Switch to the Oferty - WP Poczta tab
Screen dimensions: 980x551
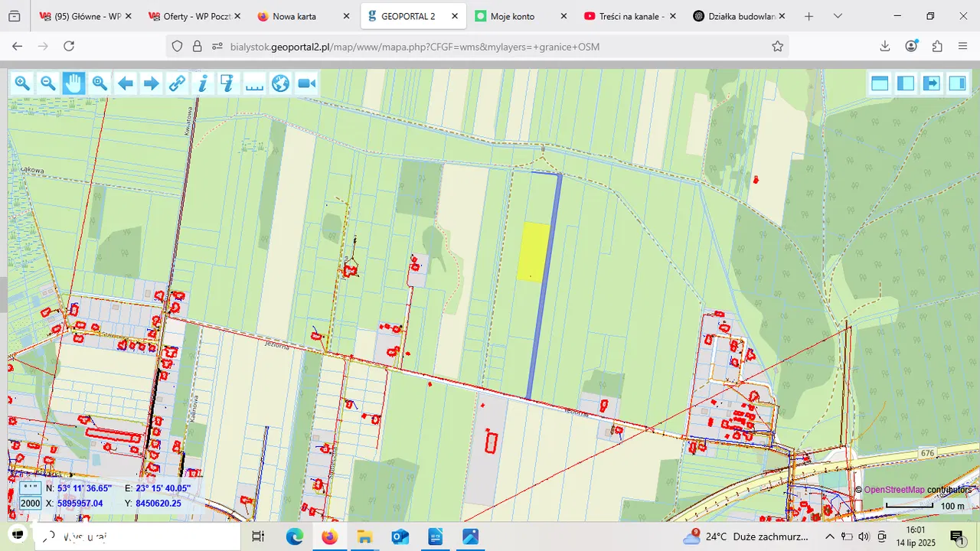(x=196, y=16)
